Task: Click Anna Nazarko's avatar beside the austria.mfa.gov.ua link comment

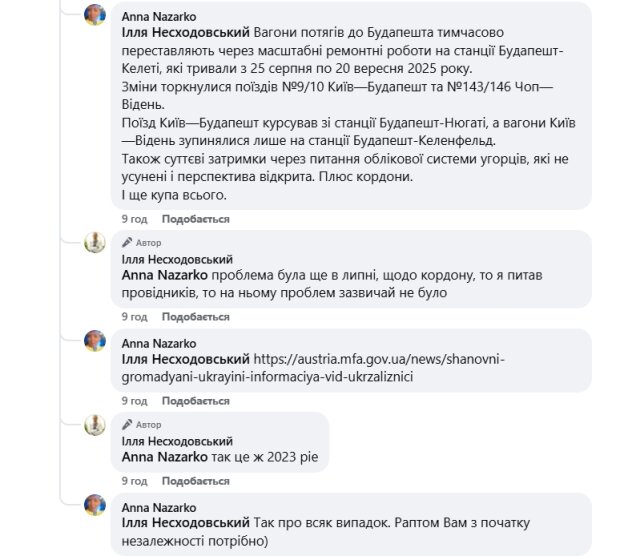Action: (x=95, y=341)
